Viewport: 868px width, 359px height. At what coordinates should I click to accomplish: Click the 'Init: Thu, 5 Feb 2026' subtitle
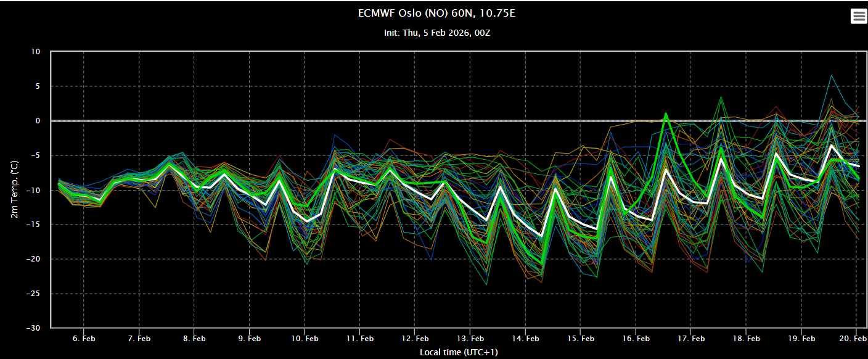click(436, 33)
